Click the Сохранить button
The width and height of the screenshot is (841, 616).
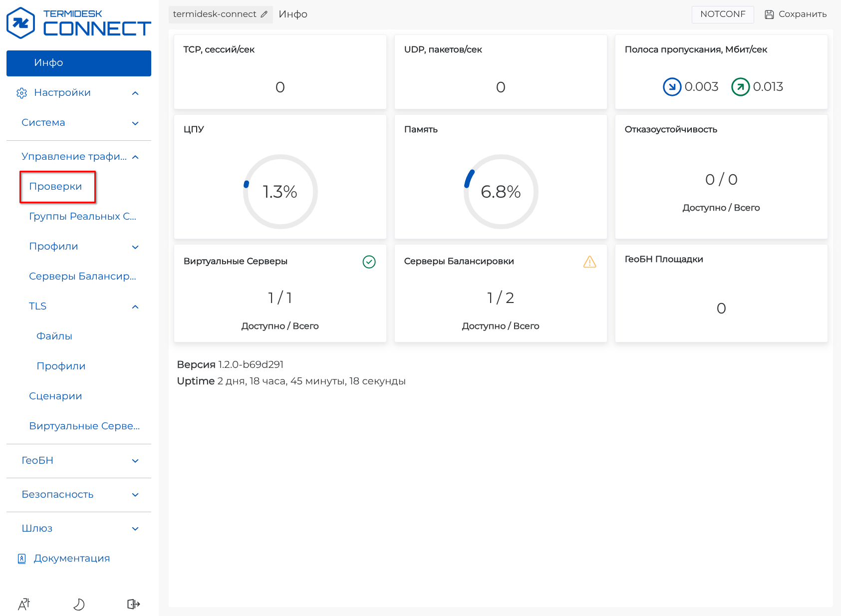[796, 14]
